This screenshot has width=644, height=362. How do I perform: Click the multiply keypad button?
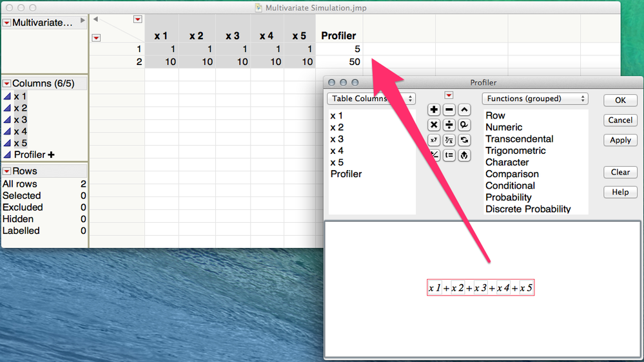[434, 125]
